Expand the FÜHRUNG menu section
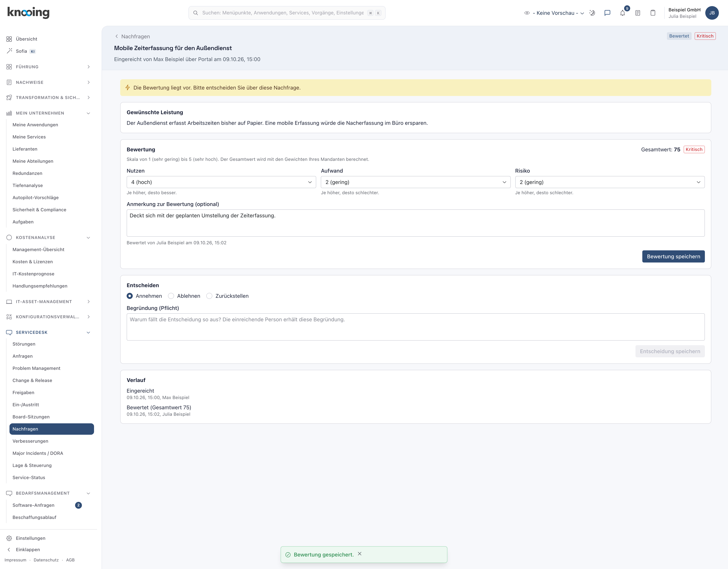 pyautogui.click(x=48, y=67)
